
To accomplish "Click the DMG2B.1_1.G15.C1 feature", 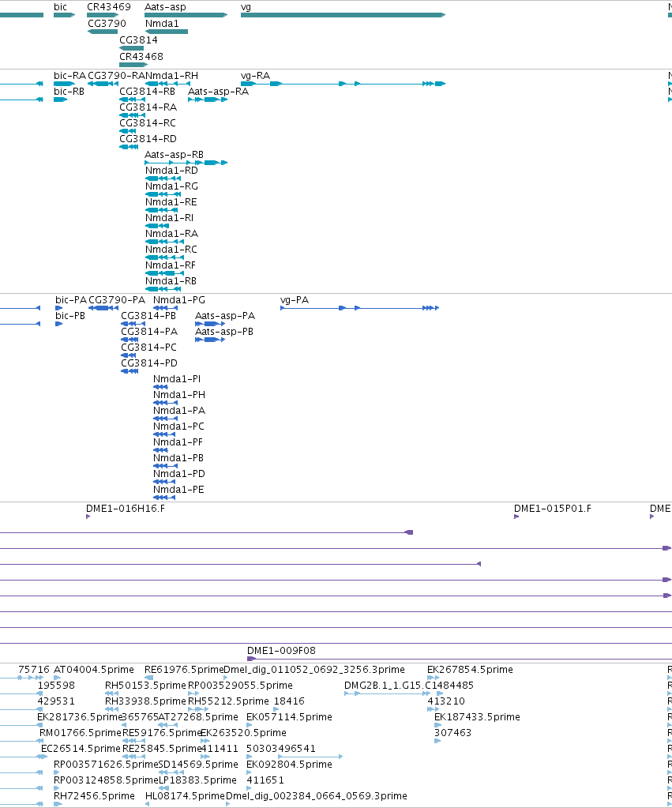I will pyautogui.click(x=387, y=693).
